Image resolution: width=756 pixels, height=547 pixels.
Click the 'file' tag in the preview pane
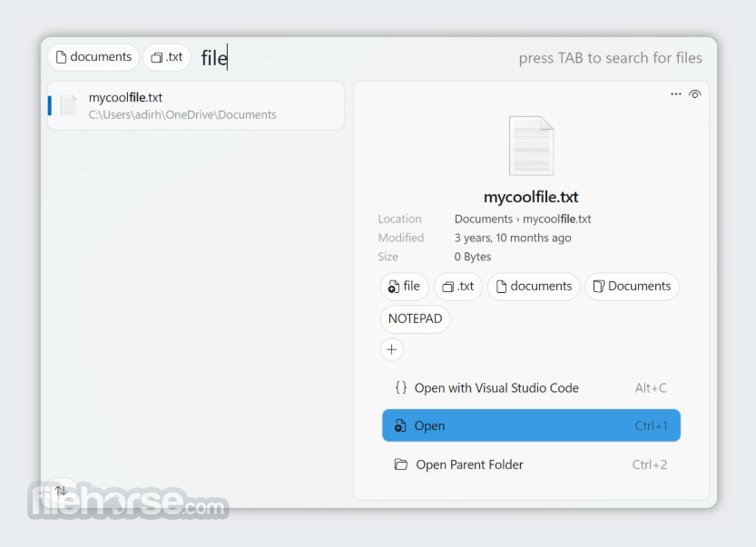[x=404, y=287]
